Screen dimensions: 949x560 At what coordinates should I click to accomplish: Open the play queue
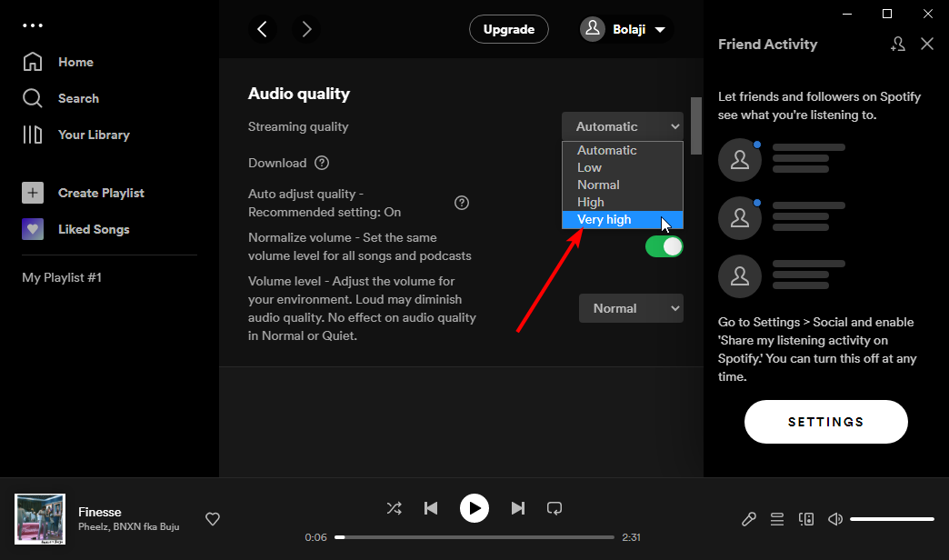coord(777,519)
